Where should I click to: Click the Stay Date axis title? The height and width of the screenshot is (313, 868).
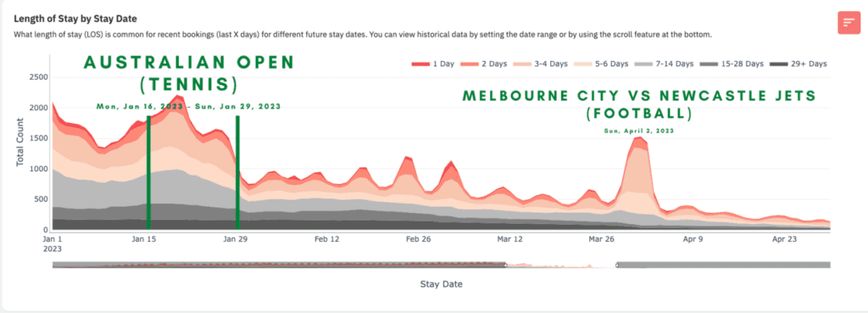coord(441,284)
